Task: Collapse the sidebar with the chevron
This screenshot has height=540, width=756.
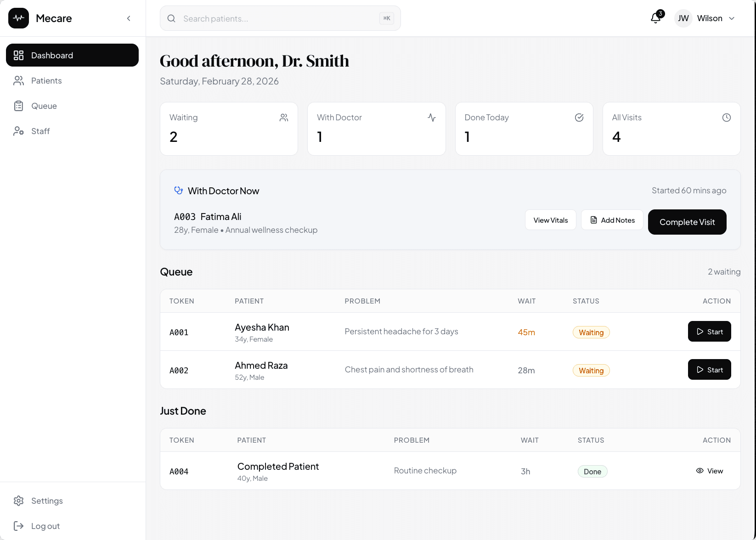Action: [129, 18]
